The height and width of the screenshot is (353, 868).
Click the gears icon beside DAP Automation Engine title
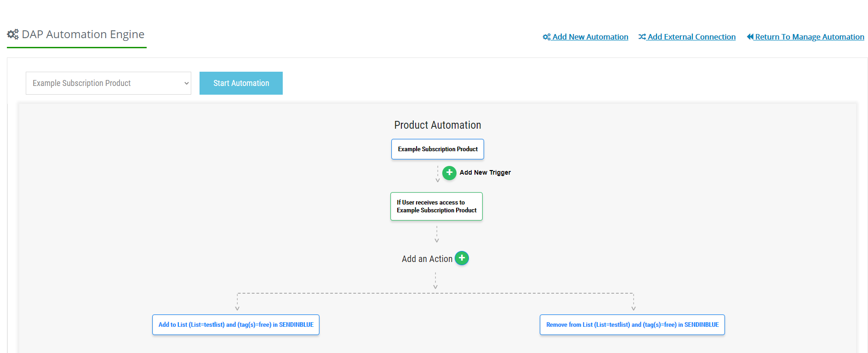click(13, 34)
